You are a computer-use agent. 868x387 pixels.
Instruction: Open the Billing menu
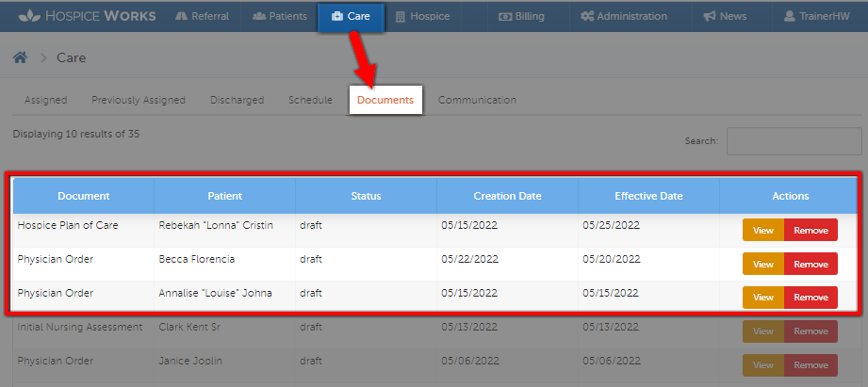click(521, 17)
